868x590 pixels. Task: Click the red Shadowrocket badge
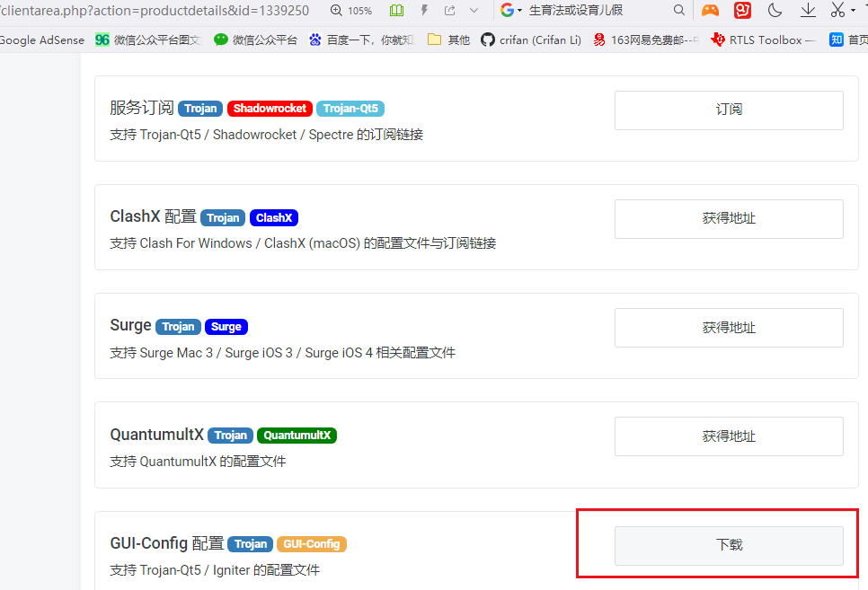270,109
